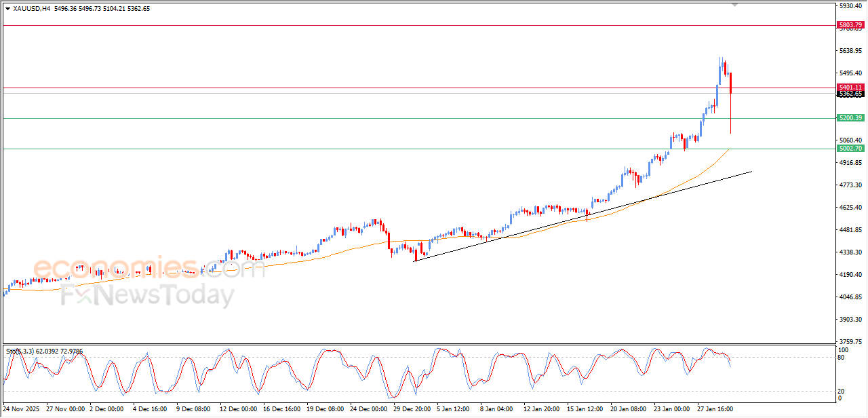This screenshot has height=418, width=868.
Task: Click the 80 level on stochastic scale
Action: [841, 358]
